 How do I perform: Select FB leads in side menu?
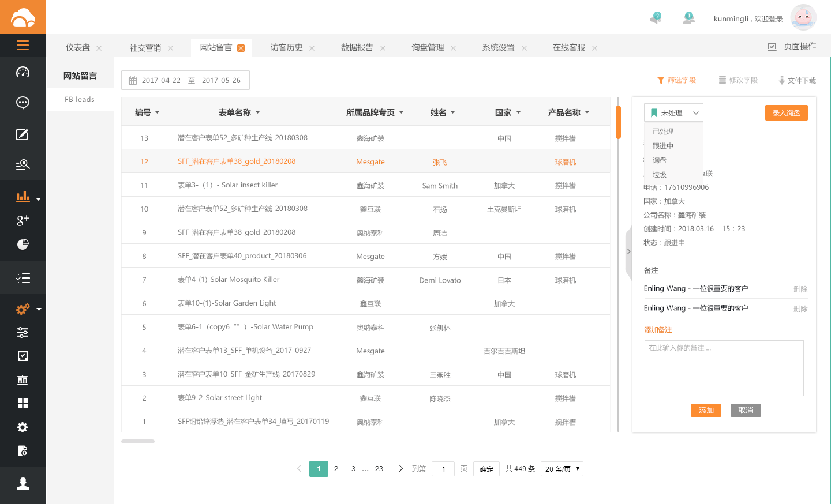click(x=80, y=100)
